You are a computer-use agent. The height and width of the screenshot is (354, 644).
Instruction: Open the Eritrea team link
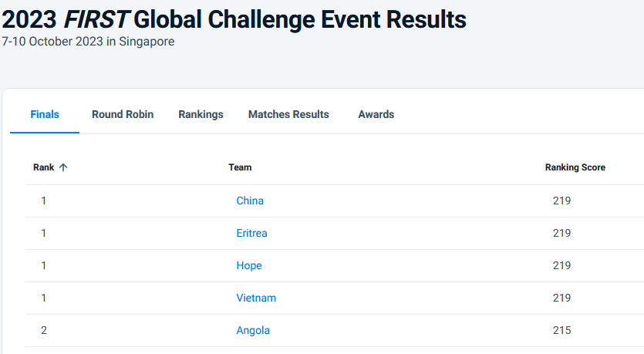251,233
